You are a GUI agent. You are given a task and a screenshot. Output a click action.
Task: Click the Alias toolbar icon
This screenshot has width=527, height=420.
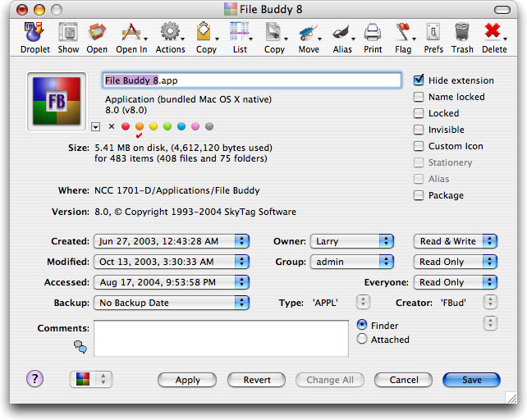[x=341, y=33]
